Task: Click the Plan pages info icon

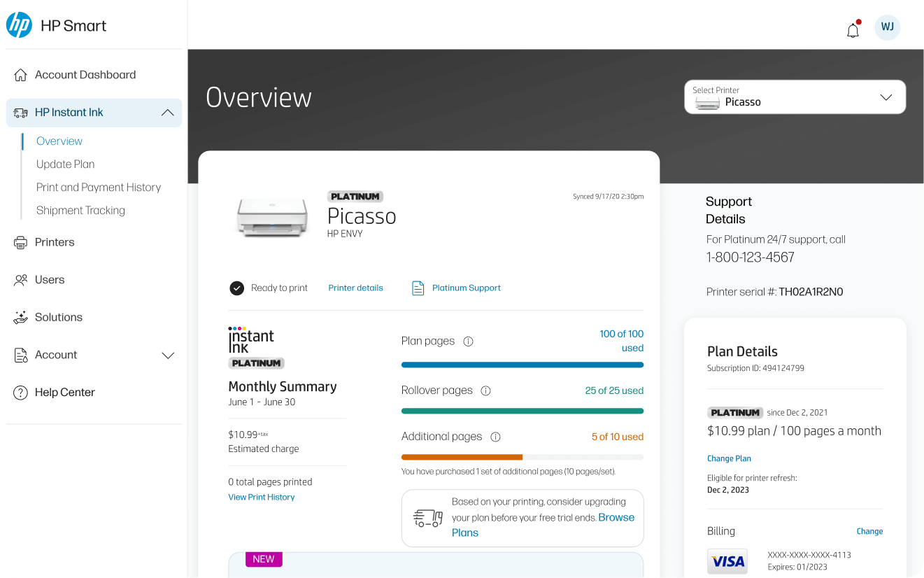Action: coord(469,341)
